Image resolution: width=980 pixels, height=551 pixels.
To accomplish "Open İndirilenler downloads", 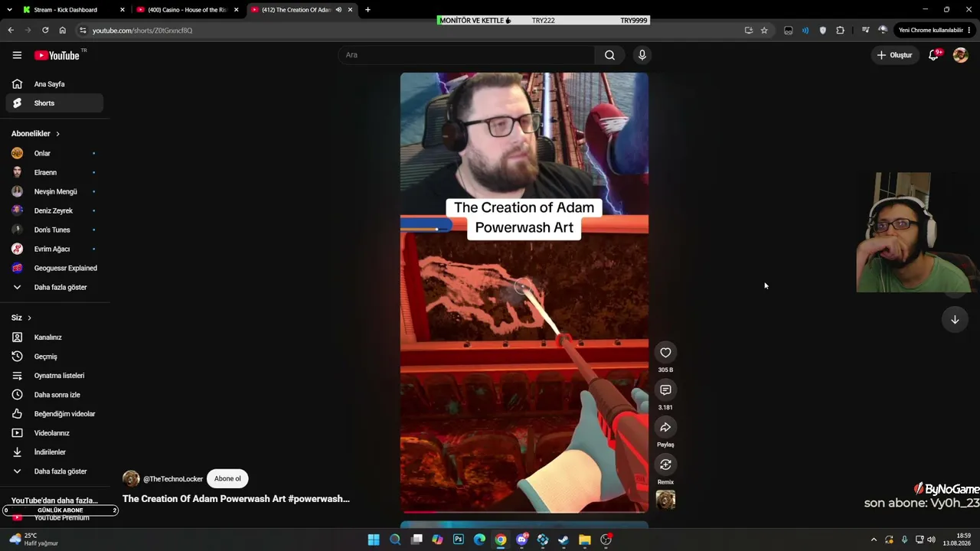I will pyautogui.click(x=54, y=452).
